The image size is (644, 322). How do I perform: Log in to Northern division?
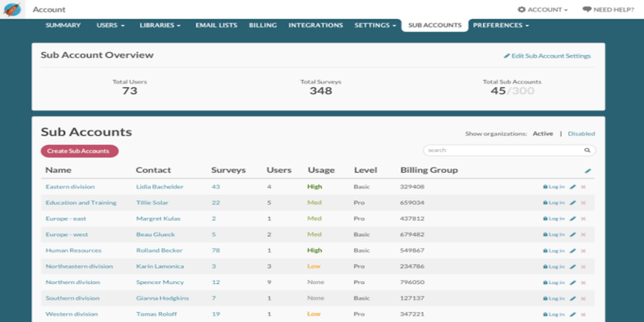pos(554,282)
